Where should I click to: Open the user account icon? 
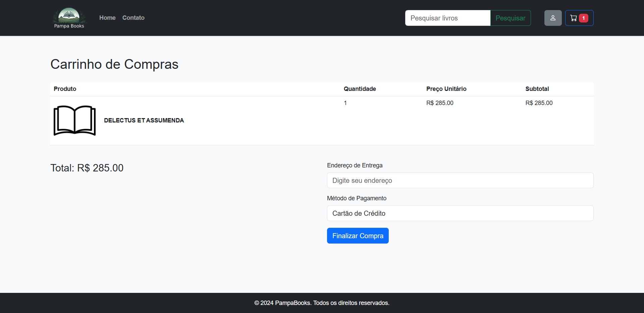click(x=553, y=18)
